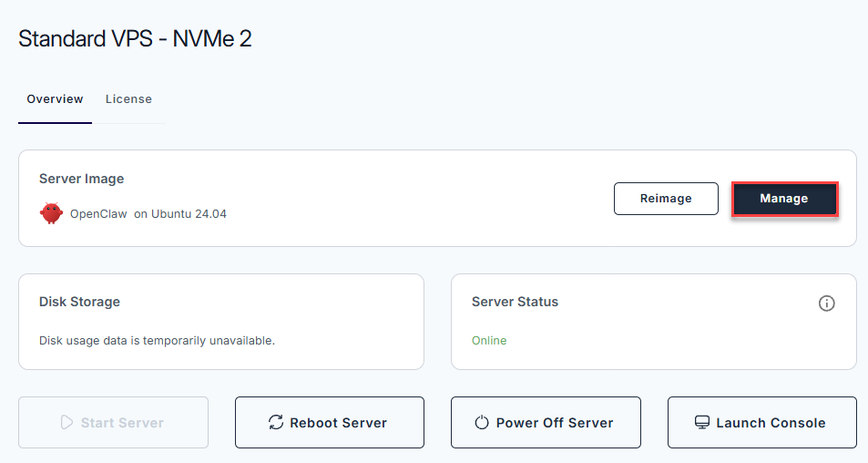Click the Reboot Server button
This screenshot has width=868, height=463.
pos(330,423)
